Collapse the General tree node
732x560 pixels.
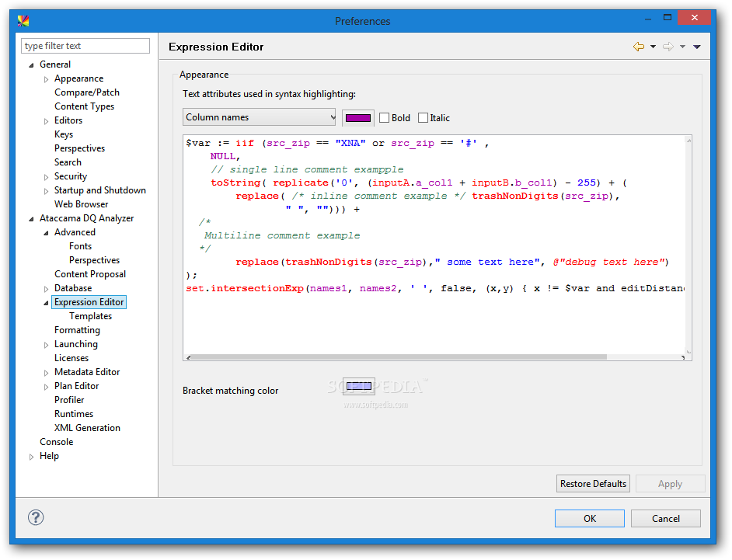coord(31,65)
